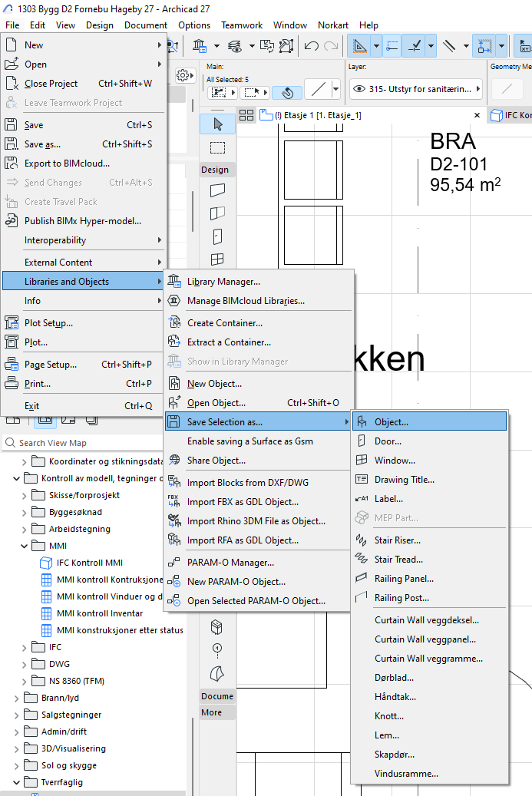Close the Etasje 1 tab
532x796 pixels.
pyautogui.click(x=474, y=115)
